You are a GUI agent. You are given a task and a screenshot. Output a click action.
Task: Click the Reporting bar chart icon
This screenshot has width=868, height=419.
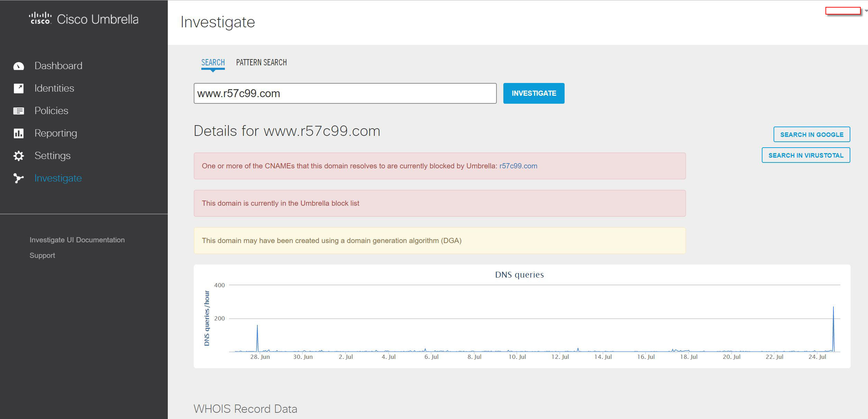pos(19,133)
